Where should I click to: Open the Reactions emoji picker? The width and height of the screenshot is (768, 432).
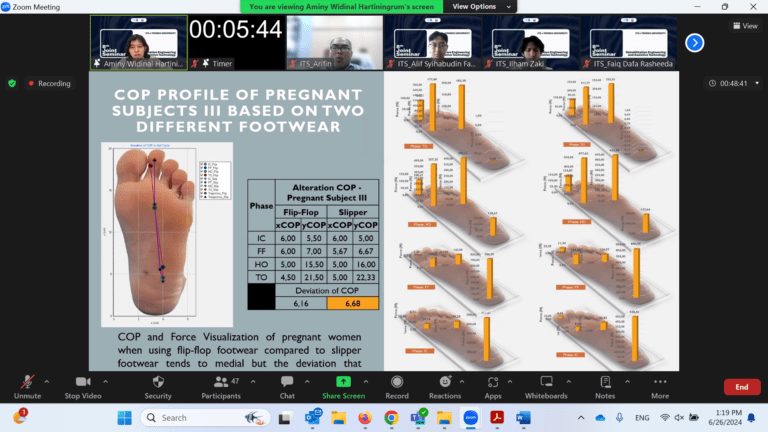[444, 386]
